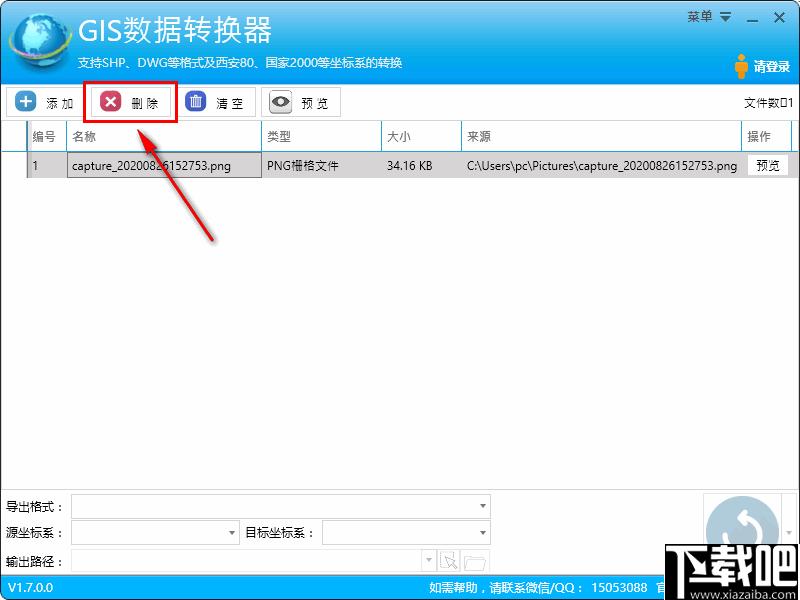Screen dimensions: 800x600
Task: Click the 34.16 KB size cell
Action: pyautogui.click(x=421, y=165)
